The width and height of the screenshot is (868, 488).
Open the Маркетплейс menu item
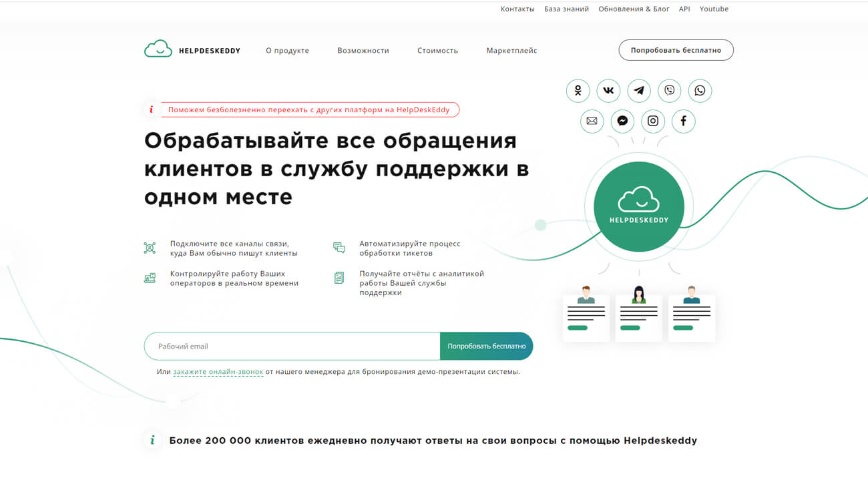(x=511, y=50)
